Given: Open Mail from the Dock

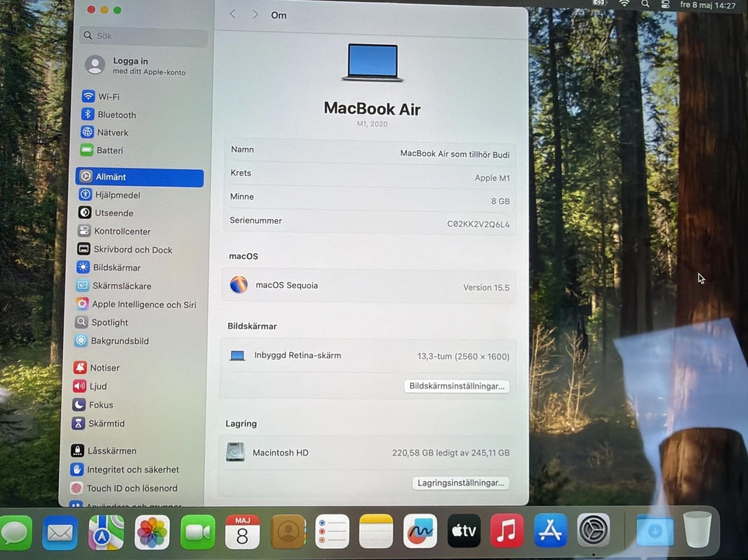Looking at the screenshot, I should tap(60, 533).
